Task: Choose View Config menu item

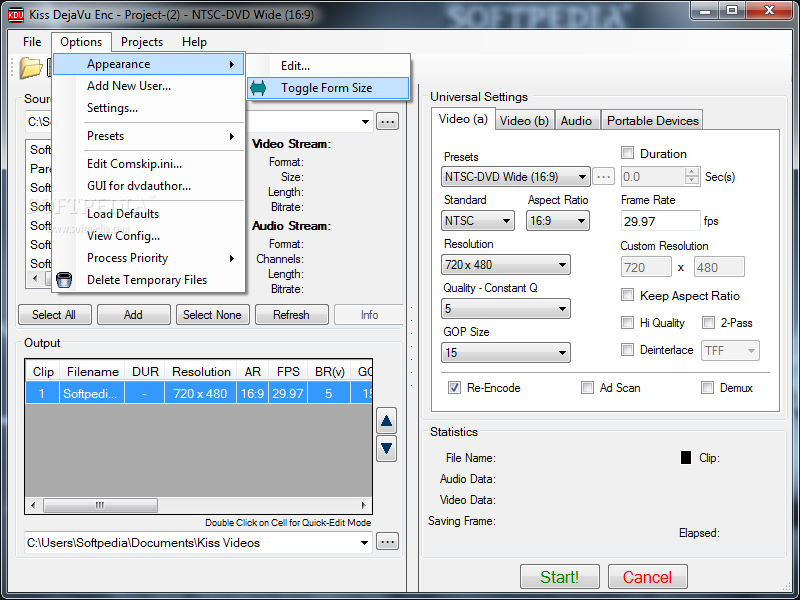Action: tap(149, 236)
